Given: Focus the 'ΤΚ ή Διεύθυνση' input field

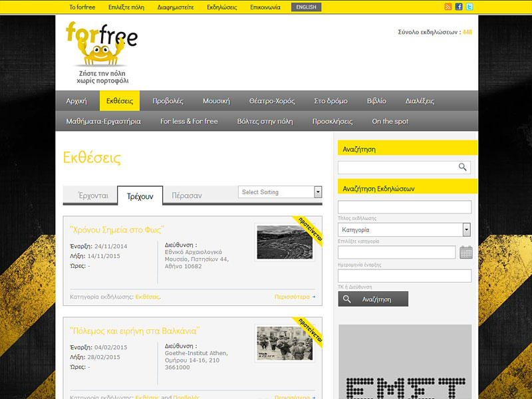Looking at the screenshot, I should [404, 276].
